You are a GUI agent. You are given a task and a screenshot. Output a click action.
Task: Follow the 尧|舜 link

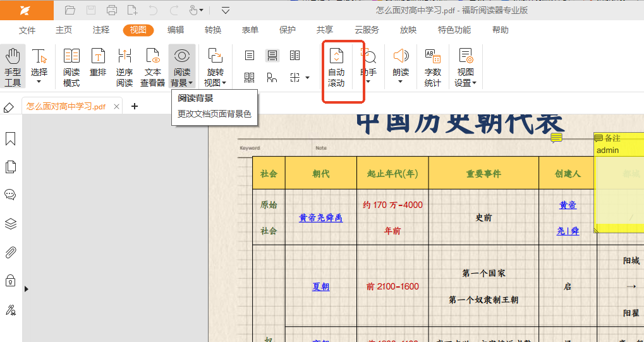568,231
